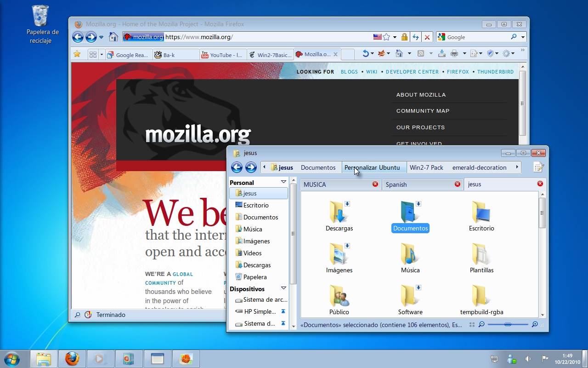Switch to the YouTube tab
The height and width of the screenshot is (368, 588).
[x=223, y=55]
